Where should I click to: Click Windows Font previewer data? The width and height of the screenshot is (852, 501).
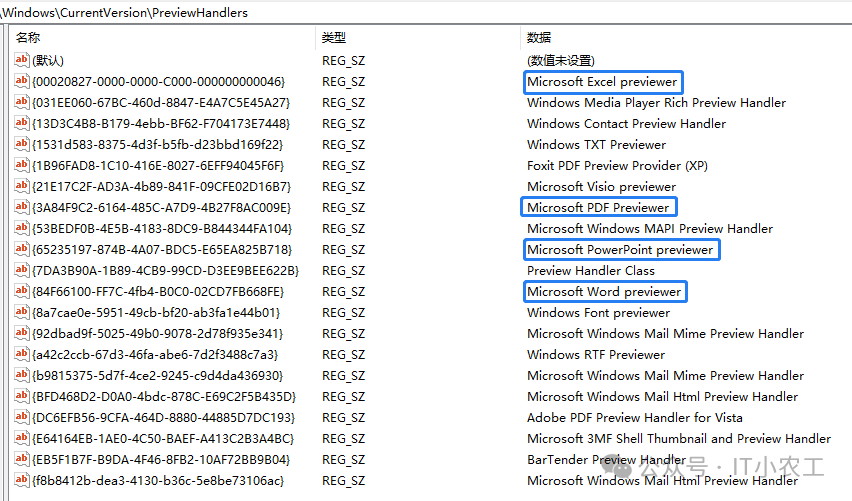coord(598,313)
